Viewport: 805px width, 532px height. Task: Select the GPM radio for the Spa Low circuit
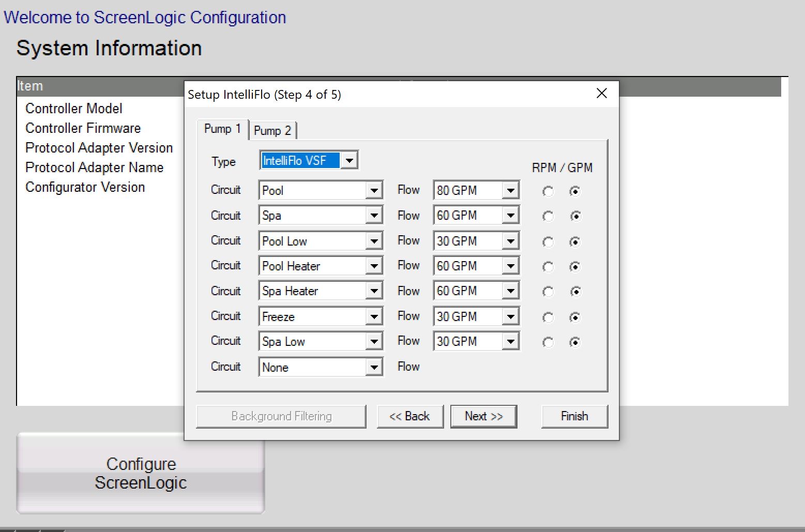click(574, 342)
